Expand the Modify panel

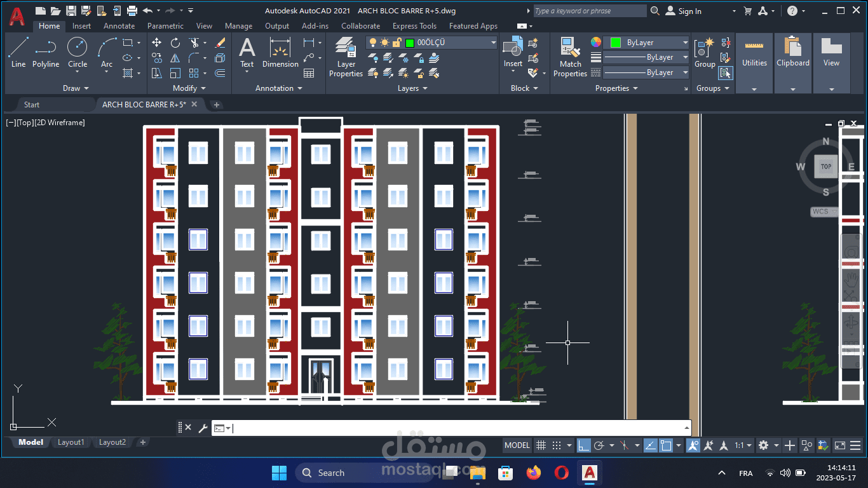189,88
